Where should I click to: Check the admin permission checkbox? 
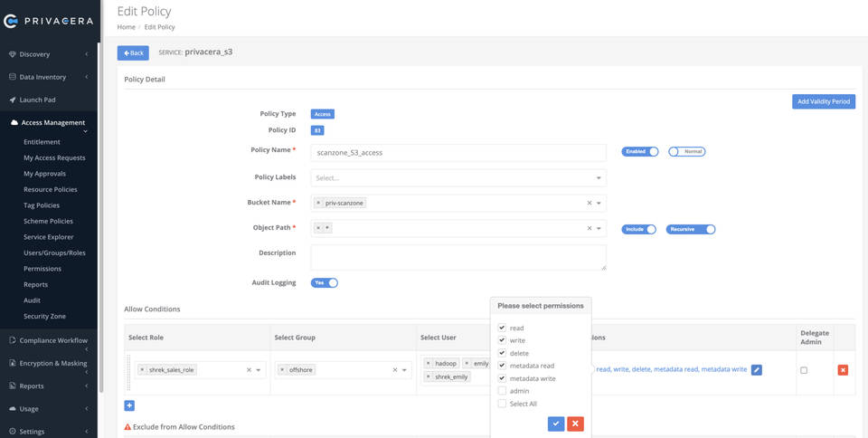[502, 391]
